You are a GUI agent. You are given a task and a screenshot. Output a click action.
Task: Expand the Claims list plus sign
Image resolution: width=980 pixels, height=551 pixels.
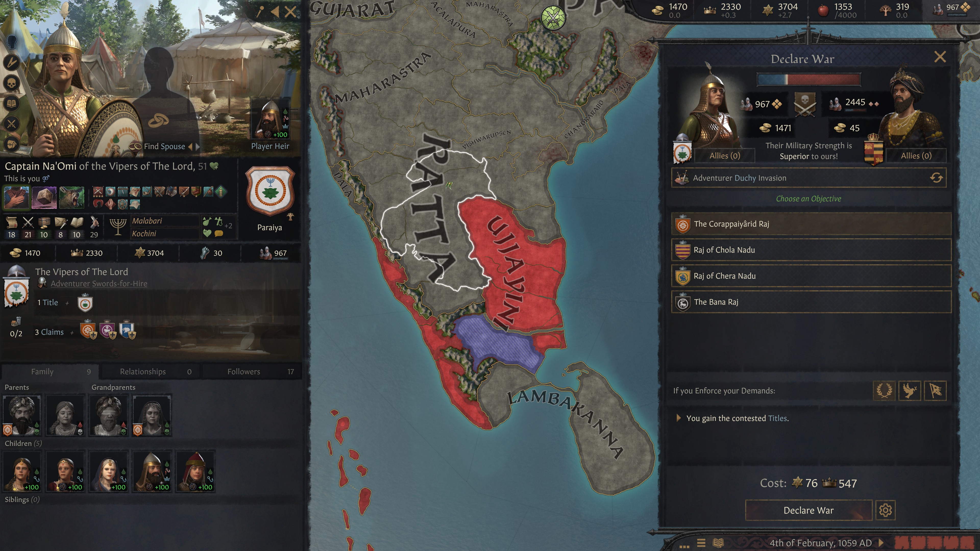(x=72, y=333)
